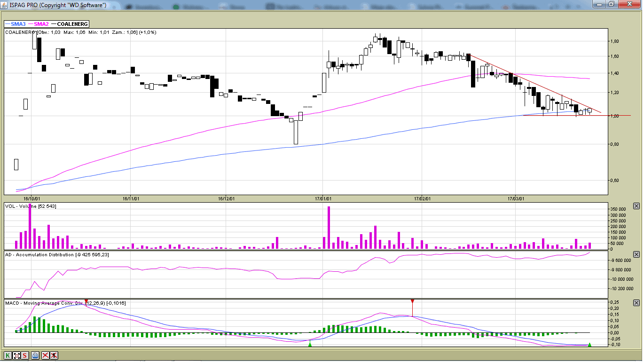
Task: Click the red MACD sell marker near 17/02/01
Action: (x=412, y=301)
